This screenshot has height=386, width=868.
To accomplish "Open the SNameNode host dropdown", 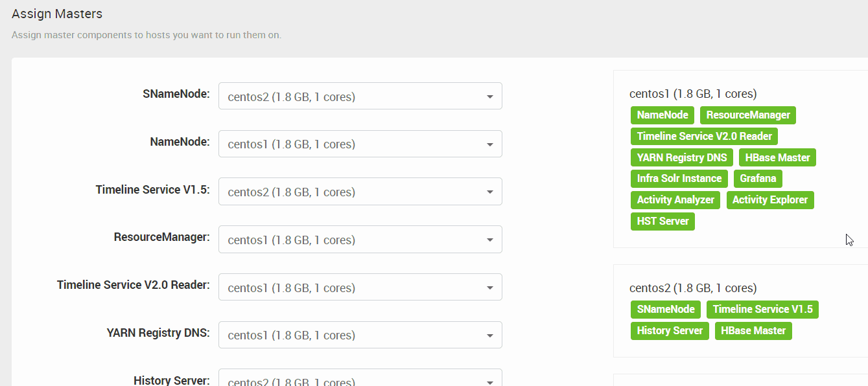I will click(x=360, y=96).
